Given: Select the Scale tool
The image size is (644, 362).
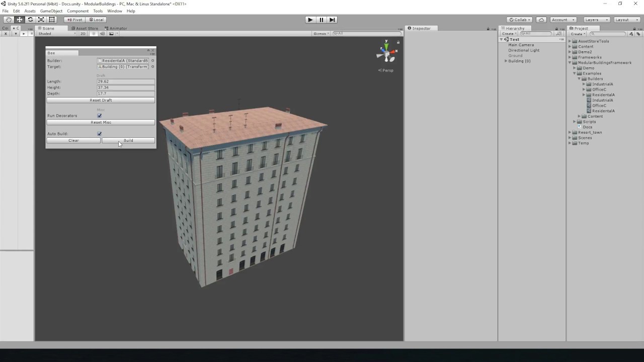Looking at the screenshot, I should pos(41,20).
